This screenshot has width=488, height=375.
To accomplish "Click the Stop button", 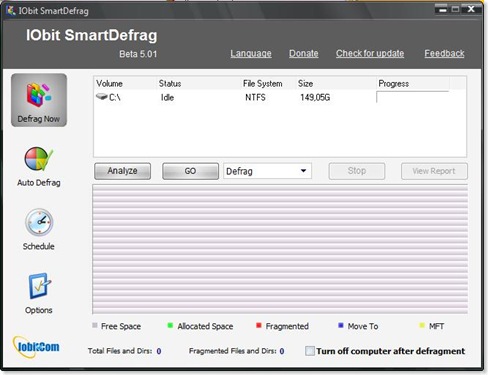I will click(357, 171).
